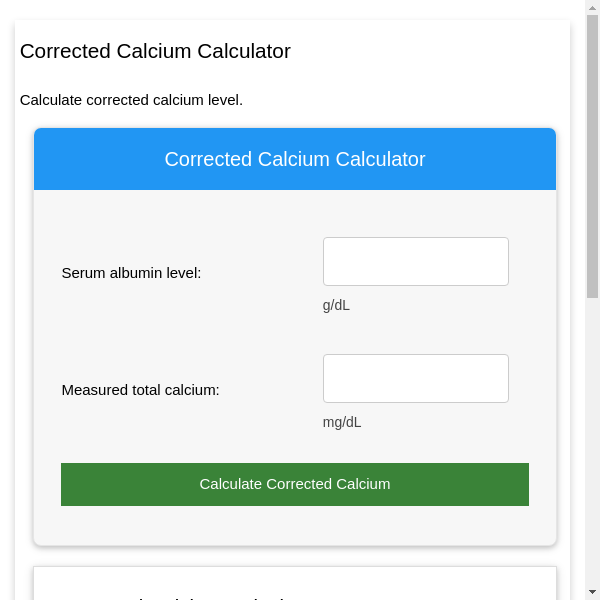Click the 'Serum albumin level:' label
This screenshot has width=600, height=600.
(131, 273)
